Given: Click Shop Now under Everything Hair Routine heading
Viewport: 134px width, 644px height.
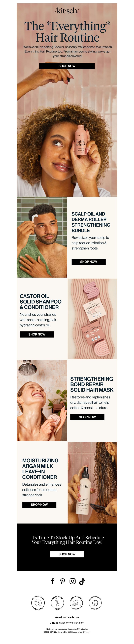Looking at the screenshot, I should (67, 66).
